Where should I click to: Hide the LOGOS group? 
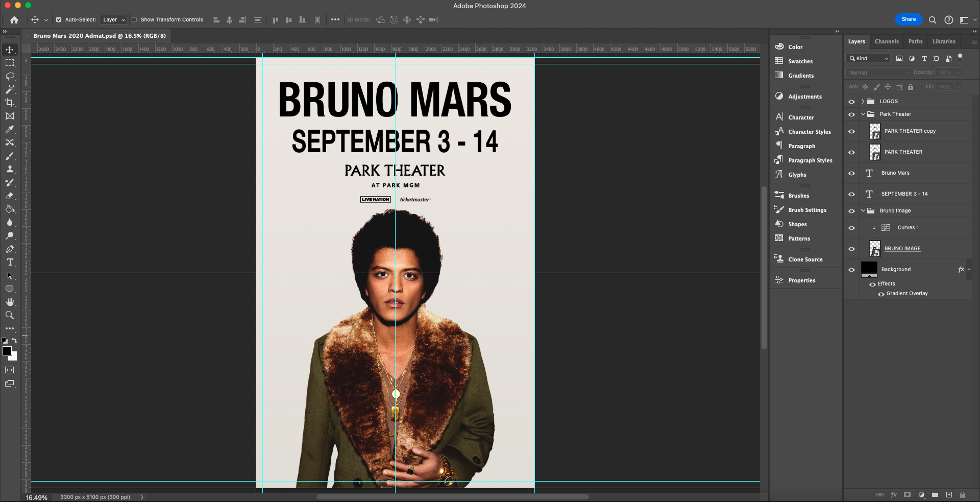pyautogui.click(x=851, y=102)
